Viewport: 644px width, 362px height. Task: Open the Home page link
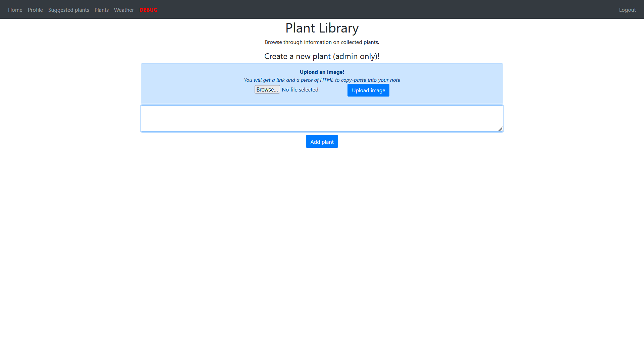point(15,10)
